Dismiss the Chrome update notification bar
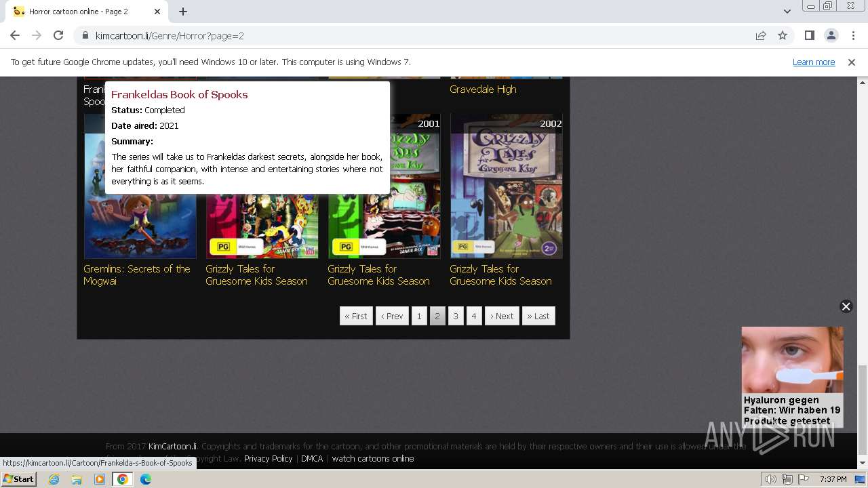Screen dimensions: 868x488 point(852,62)
